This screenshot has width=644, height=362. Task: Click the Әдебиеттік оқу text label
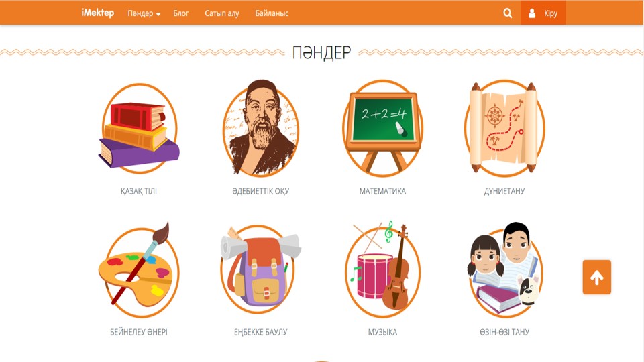tap(261, 191)
